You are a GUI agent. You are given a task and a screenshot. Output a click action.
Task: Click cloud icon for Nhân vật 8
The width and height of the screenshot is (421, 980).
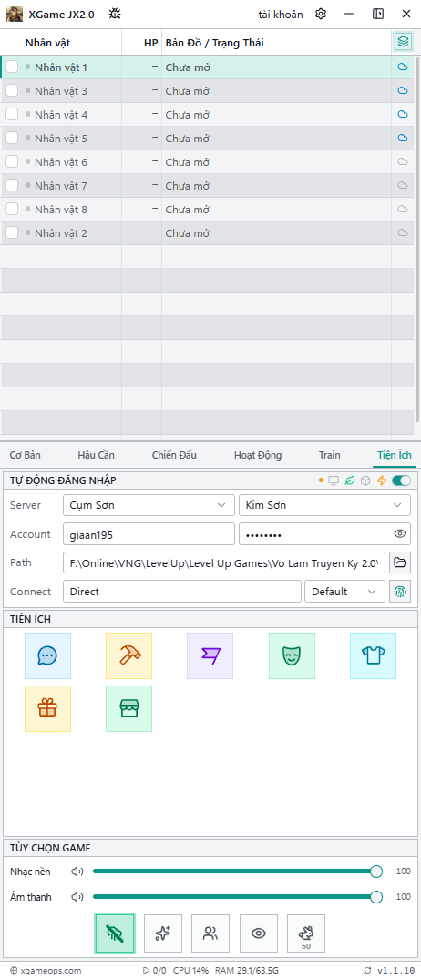tap(403, 210)
